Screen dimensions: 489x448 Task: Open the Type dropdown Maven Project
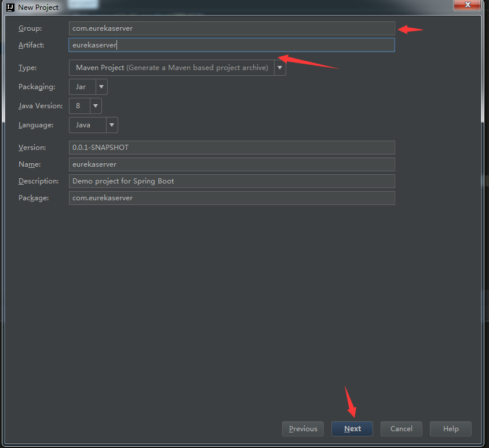[x=177, y=68]
